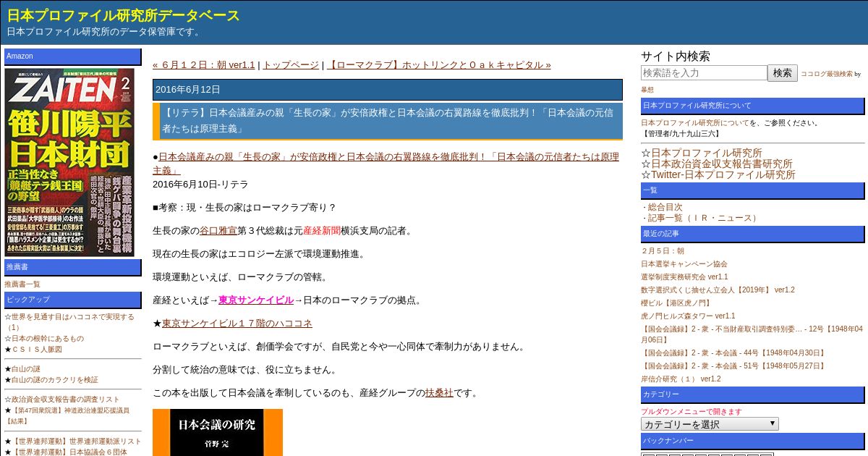868x456 pixels.
Task: Open the 日本会議産みの親「生長の家」 source link
Action: point(386,164)
